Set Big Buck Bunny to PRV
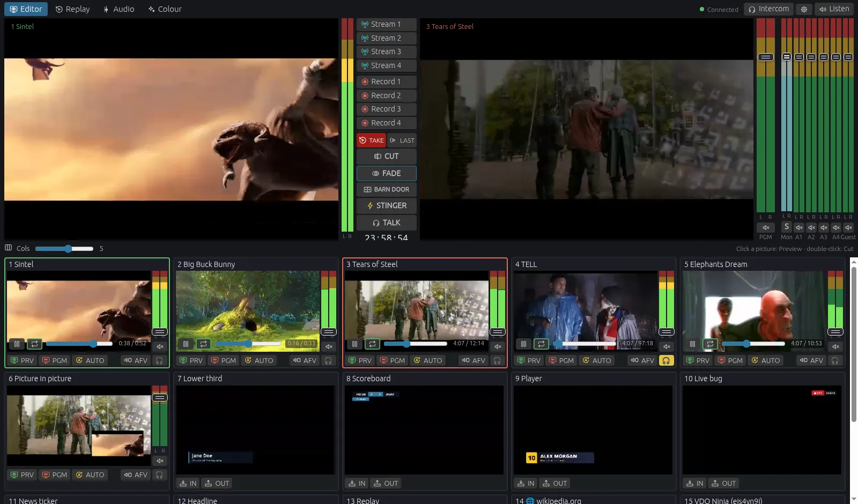Screen dimensions: 858x504 click(x=191, y=360)
